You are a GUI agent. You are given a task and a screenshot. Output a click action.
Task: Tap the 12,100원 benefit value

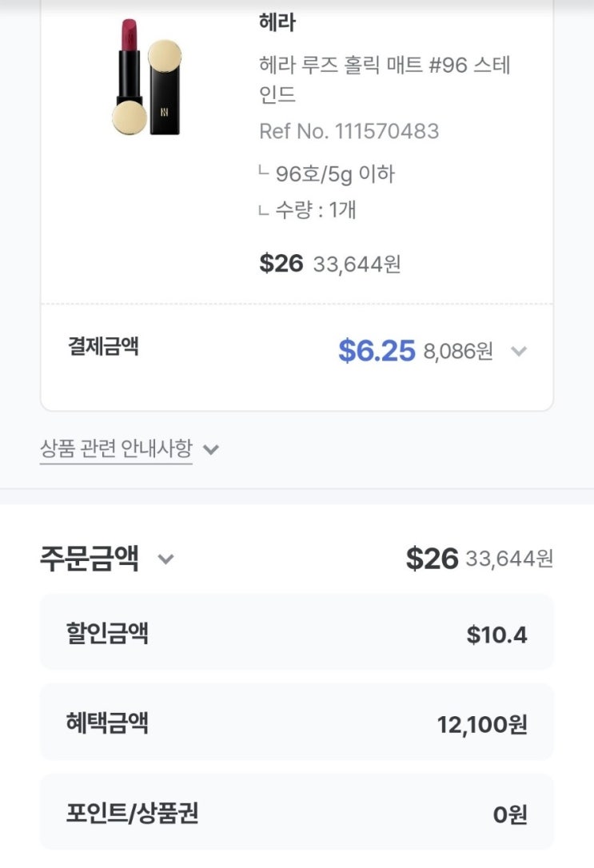[x=481, y=725]
